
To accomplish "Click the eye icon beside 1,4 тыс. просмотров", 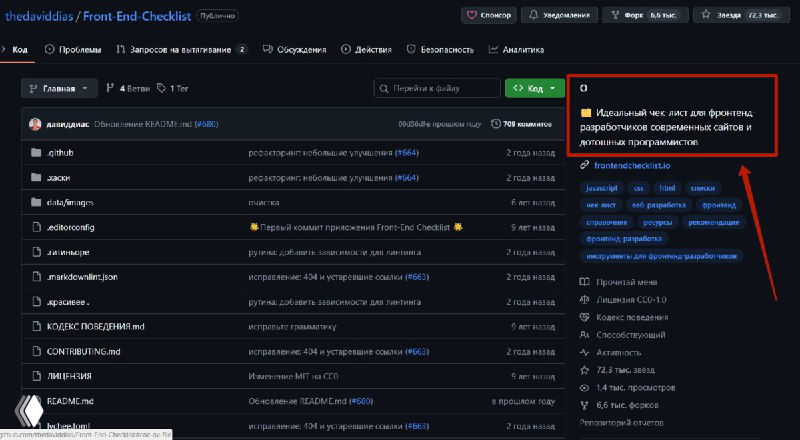I will tap(585, 387).
